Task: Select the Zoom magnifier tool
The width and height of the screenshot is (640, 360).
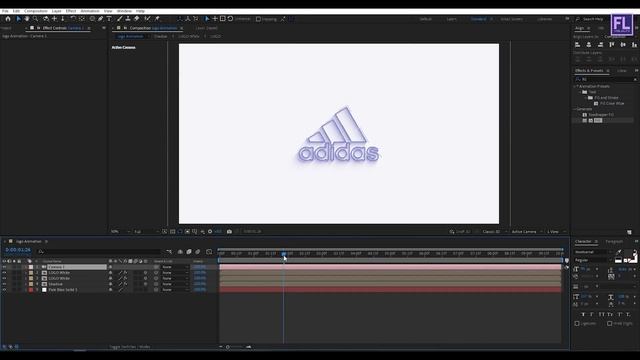Action: (36, 19)
